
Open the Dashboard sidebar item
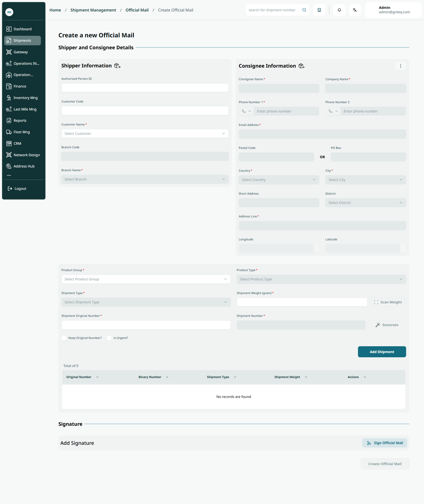click(x=23, y=29)
